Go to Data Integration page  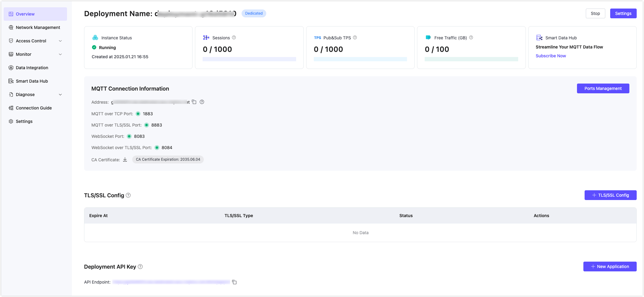tap(32, 68)
